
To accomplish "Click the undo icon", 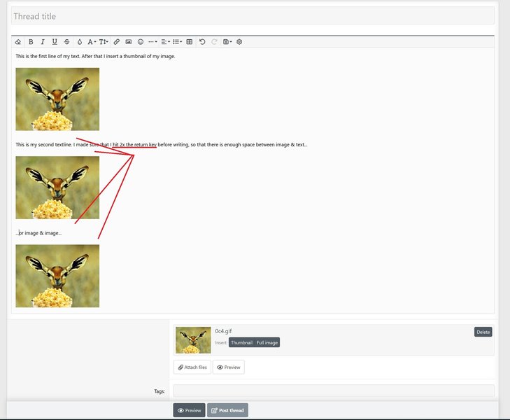I will [x=202, y=42].
